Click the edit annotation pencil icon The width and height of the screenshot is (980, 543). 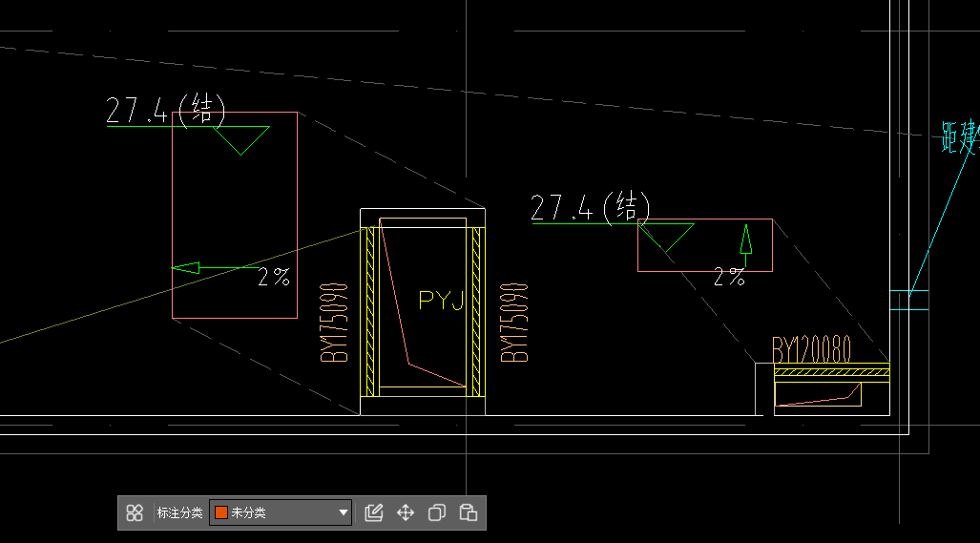coord(374,513)
